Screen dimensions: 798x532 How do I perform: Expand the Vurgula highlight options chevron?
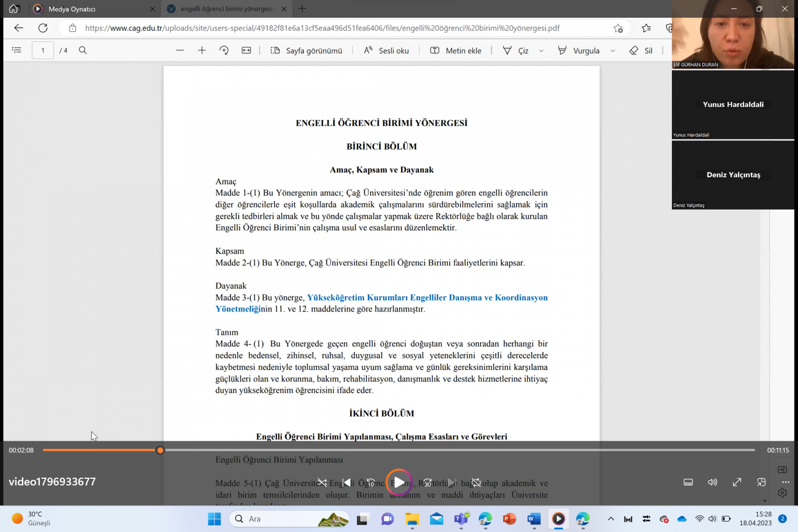[x=613, y=51]
